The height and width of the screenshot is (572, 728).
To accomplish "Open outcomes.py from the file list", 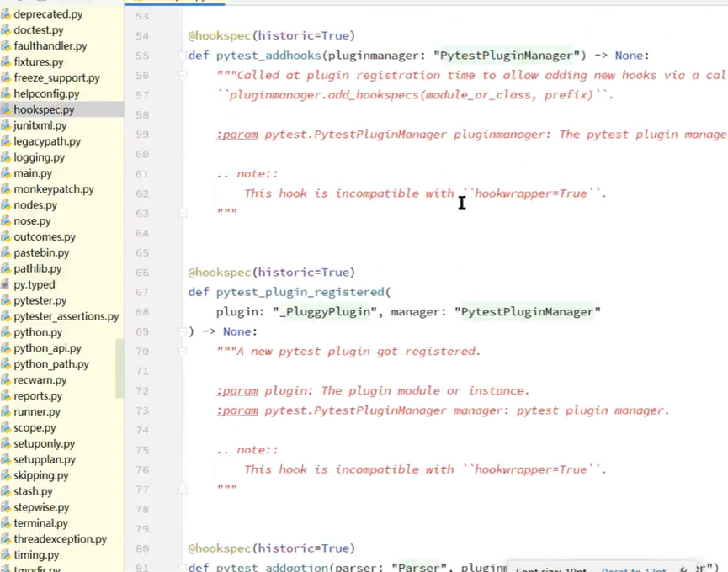I will click(45, 236).
